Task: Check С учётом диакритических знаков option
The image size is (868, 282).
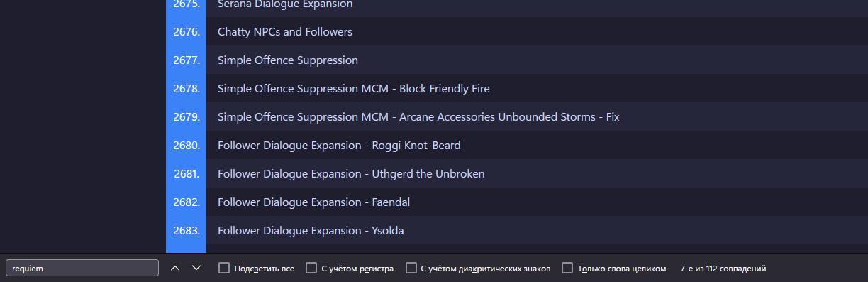Action: [411, 268]
